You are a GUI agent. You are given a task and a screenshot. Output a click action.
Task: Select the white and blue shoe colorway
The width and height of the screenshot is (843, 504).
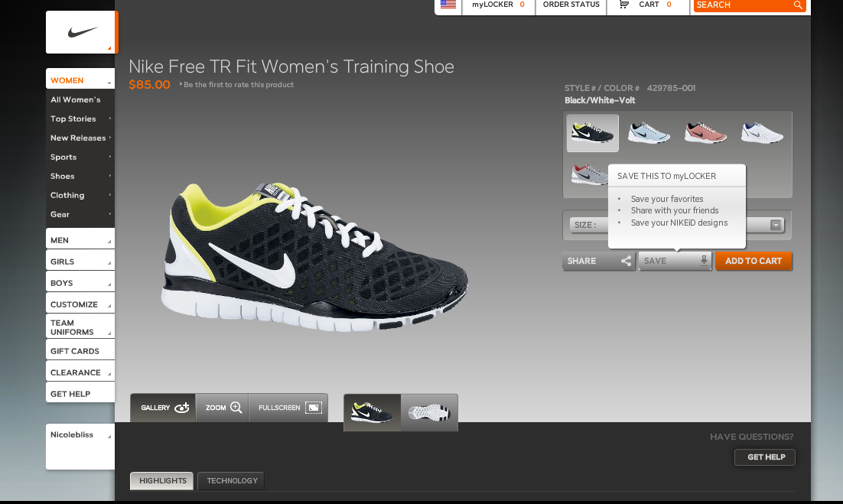[x=762, y=133]
